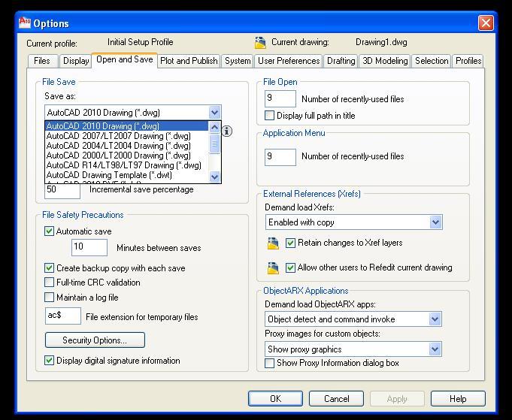Uncheck Retain changes to Xref layers
Screen dimensions: 512x420
[290, 243]
